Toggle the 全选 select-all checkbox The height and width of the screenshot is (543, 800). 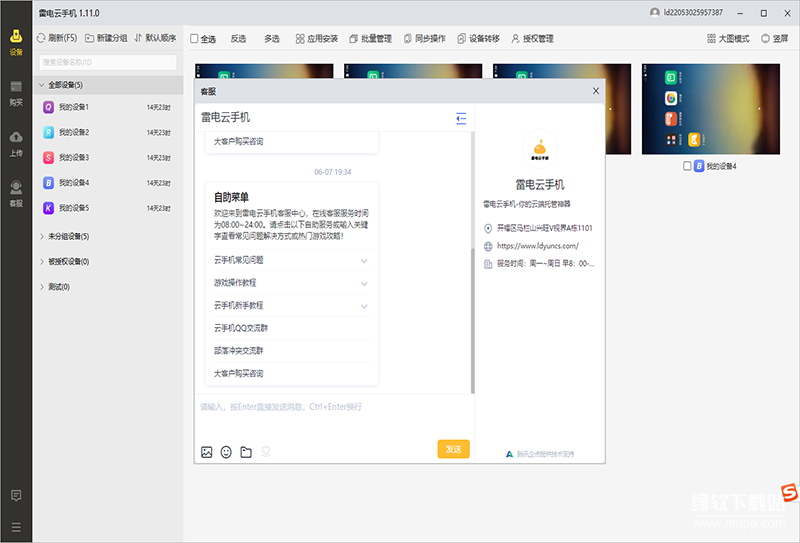[194, 39]
